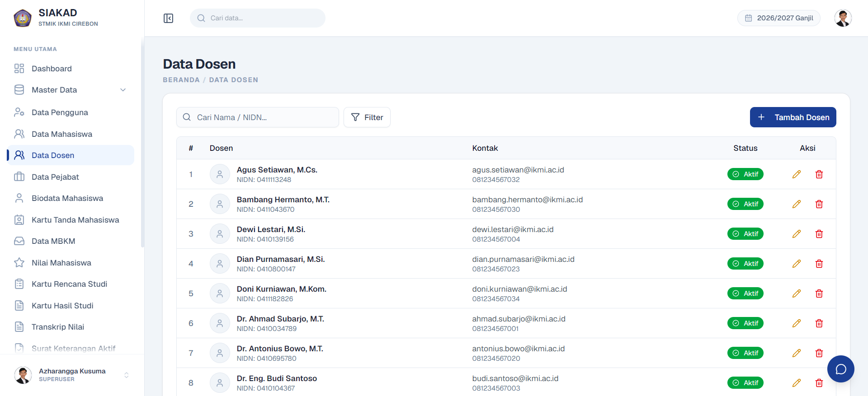Edit Dr. Eng. Budi Santoso with the pencil
This screenshot has width=868, height=396.
click(x=797, y=383)
